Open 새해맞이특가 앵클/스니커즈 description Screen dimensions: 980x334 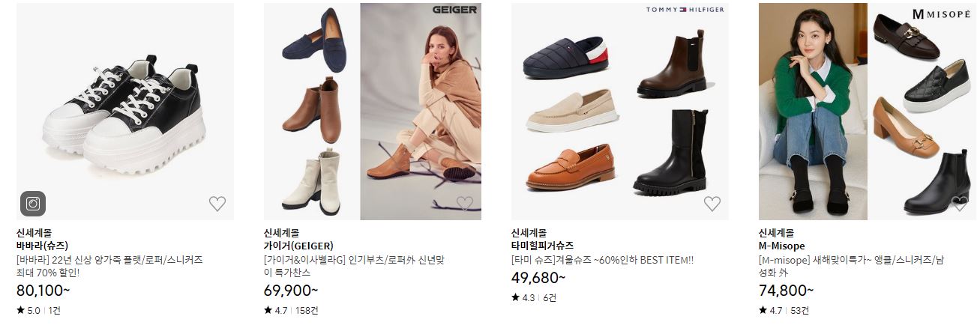851,267
